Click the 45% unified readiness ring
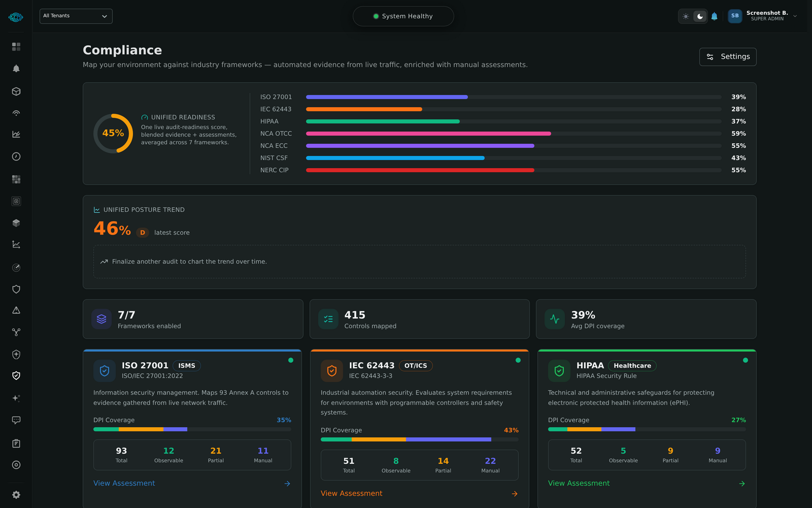812x508 pixels. [113, 133]
